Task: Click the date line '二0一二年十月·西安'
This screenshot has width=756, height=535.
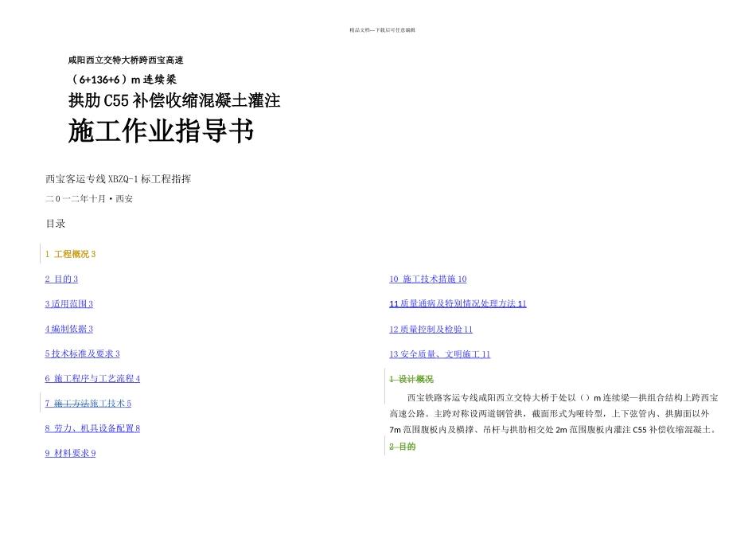Action: pyautogui.click(x=89, y=199)
